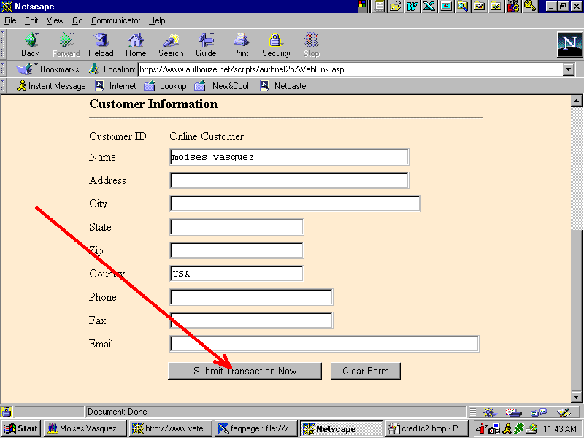Click into the Email input field
The height and width of the screenshot is (438, 584).
tap(324, 344)
